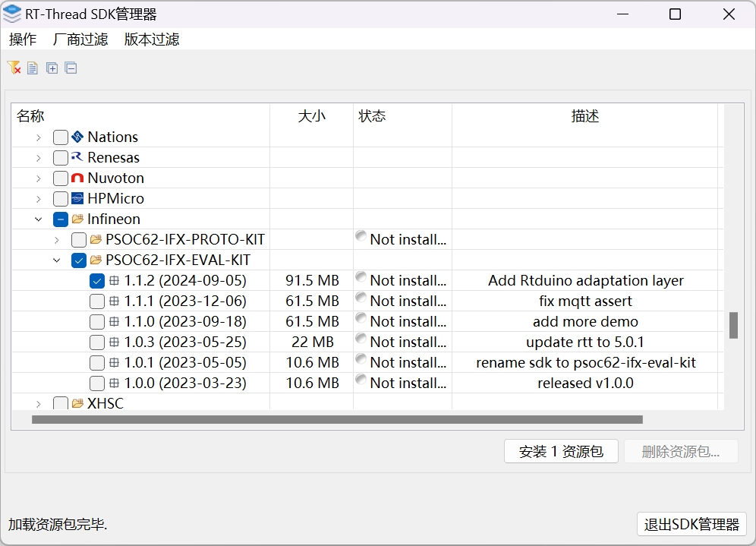This screenshot has width=756, height=546.
Task: Click the clear filter funnel icon
Action: tap(14, 68)
